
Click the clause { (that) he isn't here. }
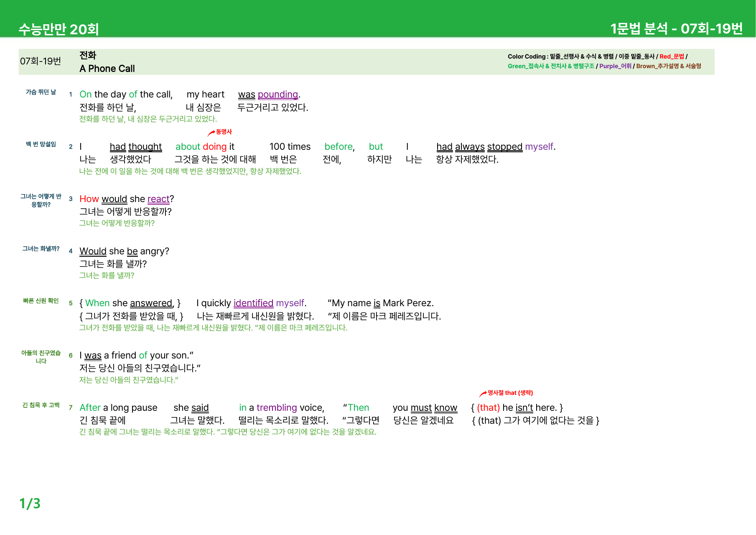click(517, 408)
